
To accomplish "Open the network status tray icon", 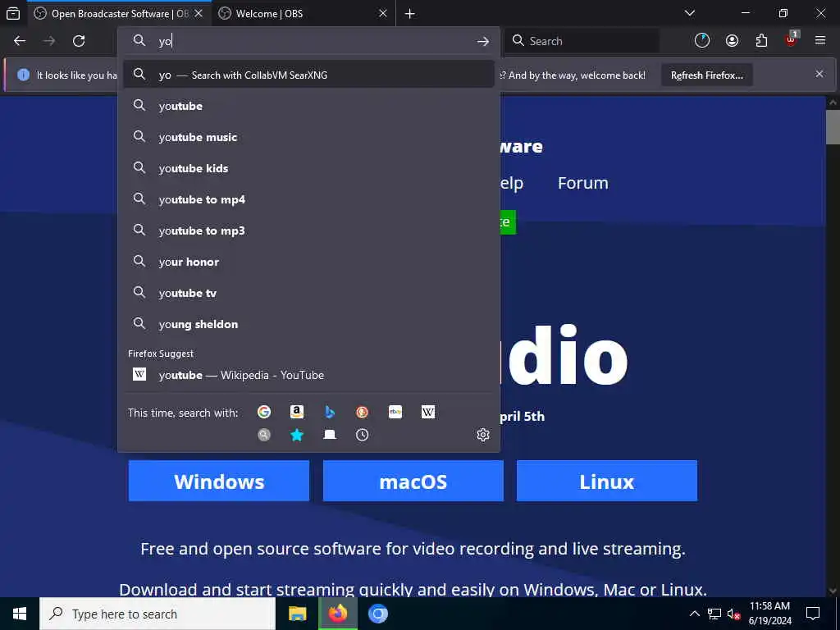I will [714, 614].
